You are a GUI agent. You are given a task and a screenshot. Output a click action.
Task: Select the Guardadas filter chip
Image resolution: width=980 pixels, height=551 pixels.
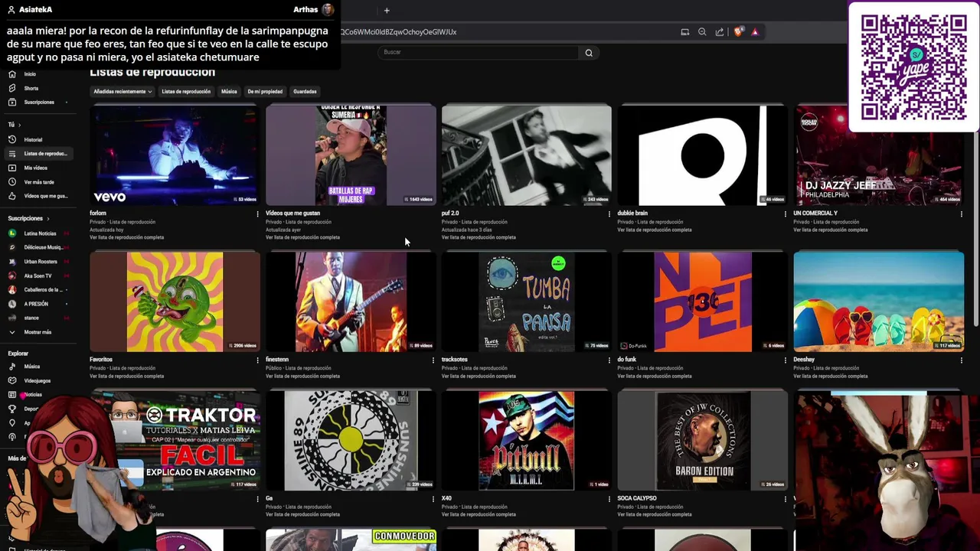coord(305,92)
